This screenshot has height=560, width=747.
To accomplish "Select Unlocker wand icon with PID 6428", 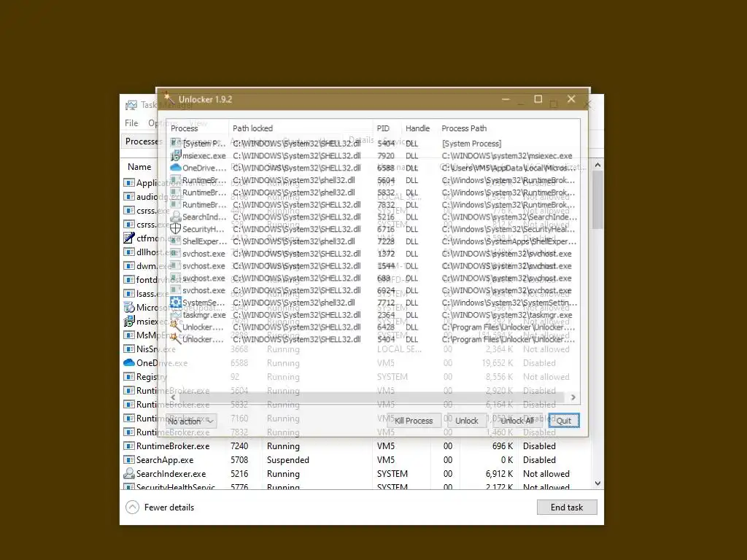I will coord(175,327).
